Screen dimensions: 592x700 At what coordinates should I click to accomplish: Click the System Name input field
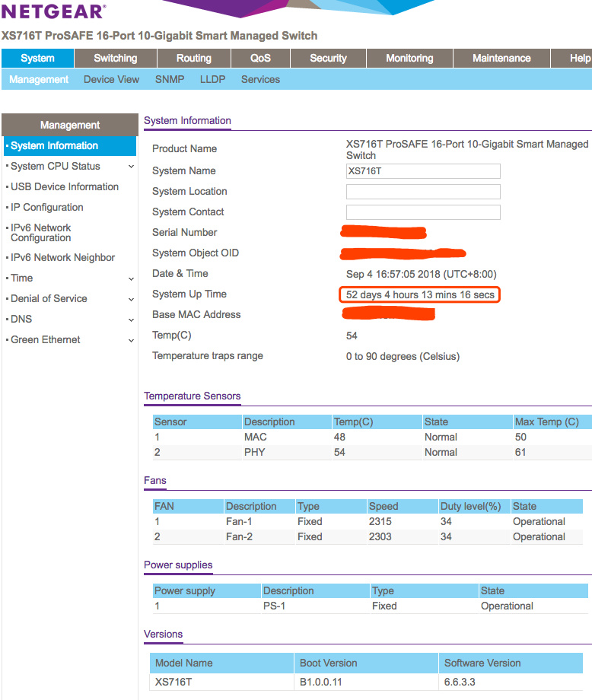[x=423, y=171]
